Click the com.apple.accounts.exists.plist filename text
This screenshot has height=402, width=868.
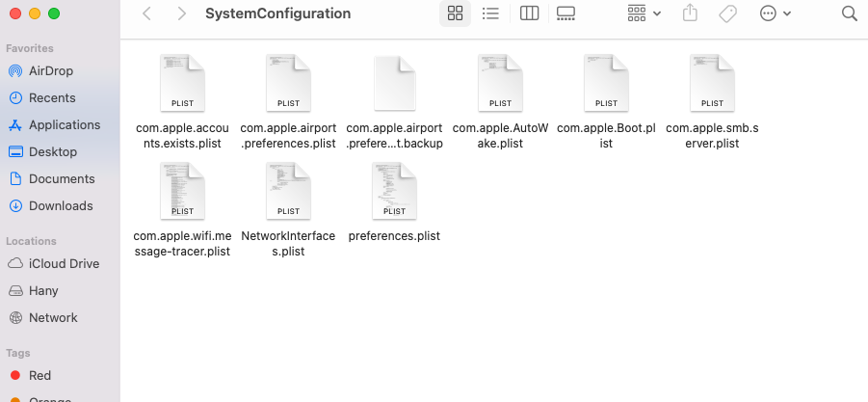(183, 136)
